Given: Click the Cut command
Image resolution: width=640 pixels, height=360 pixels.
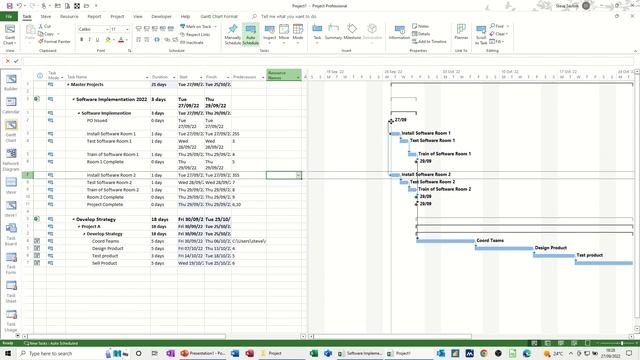Looking at the screenshot, I should [44, 26].
